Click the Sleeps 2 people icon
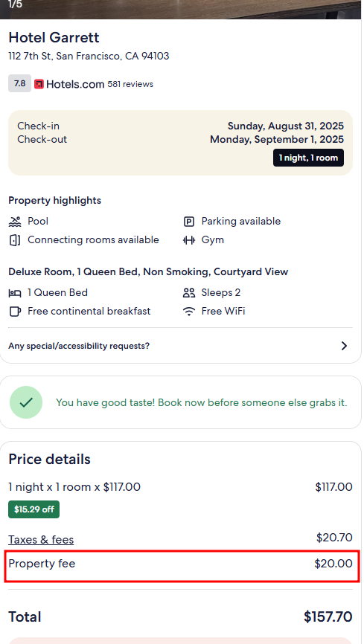364x644 pixels. point(189,293)
